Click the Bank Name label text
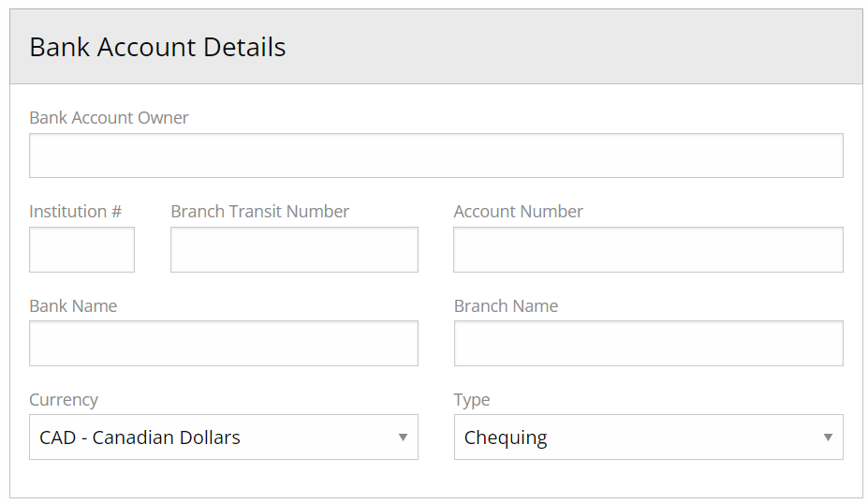 click(x=73, y=305)
